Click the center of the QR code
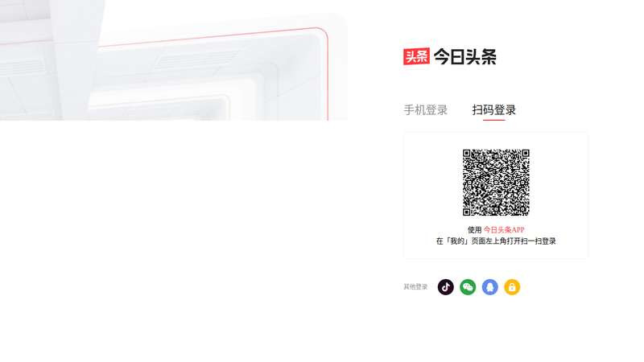 (496, 183)
